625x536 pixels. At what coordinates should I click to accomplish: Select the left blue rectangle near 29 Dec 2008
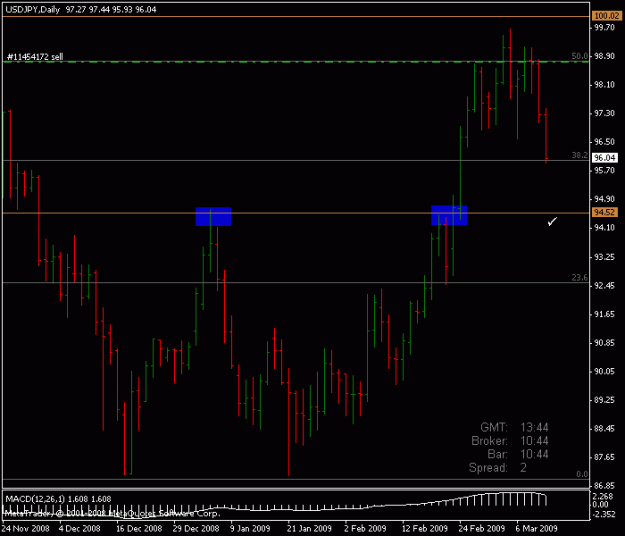pyautogui.click(x=213, y=216)
